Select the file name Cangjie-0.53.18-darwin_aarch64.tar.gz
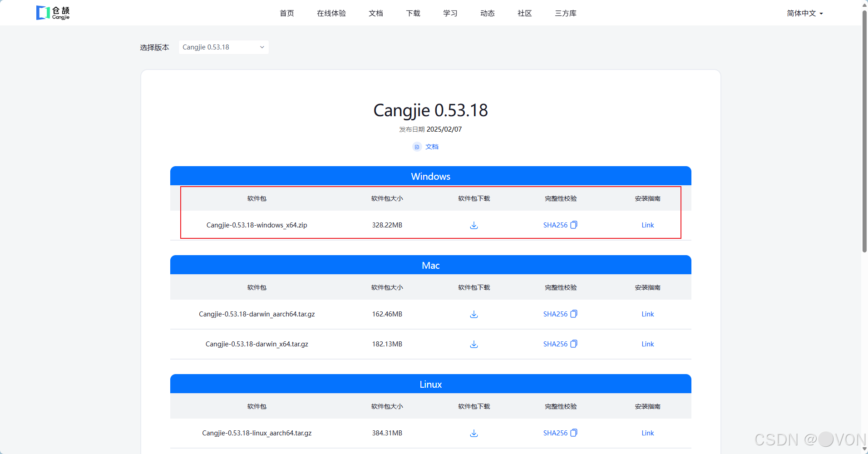This screenshot has height=454, width=868. (257, 314)
